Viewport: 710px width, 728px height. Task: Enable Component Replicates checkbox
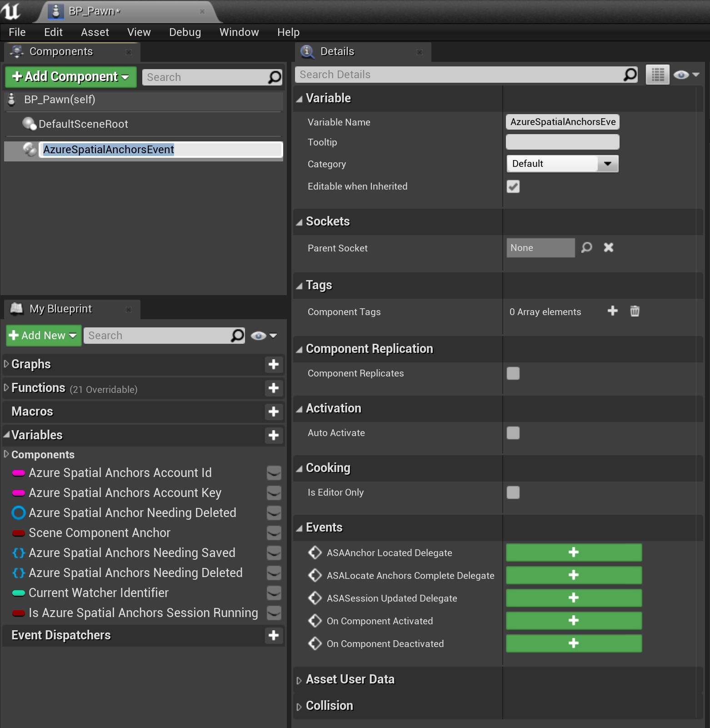tap(513, 373)
